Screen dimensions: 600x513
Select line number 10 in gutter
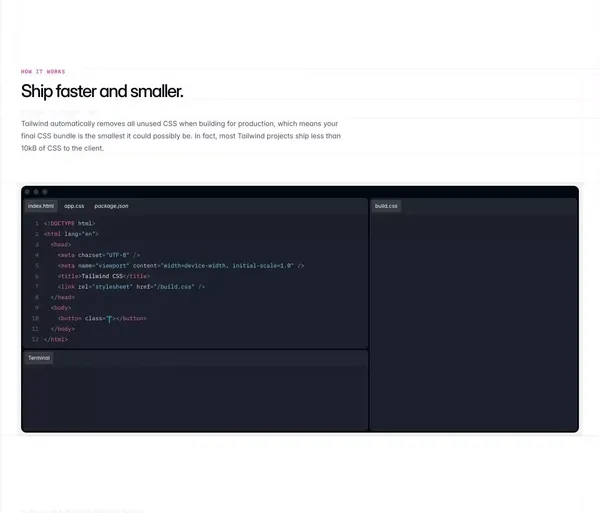click(x=35, y=318)
